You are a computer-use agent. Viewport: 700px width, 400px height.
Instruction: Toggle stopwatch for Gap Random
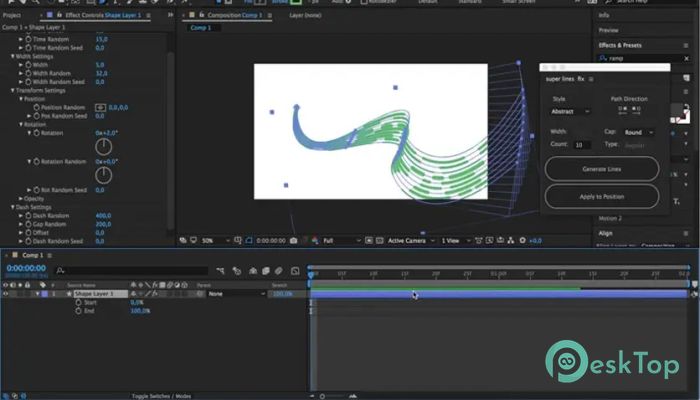[x=28, y=224]
